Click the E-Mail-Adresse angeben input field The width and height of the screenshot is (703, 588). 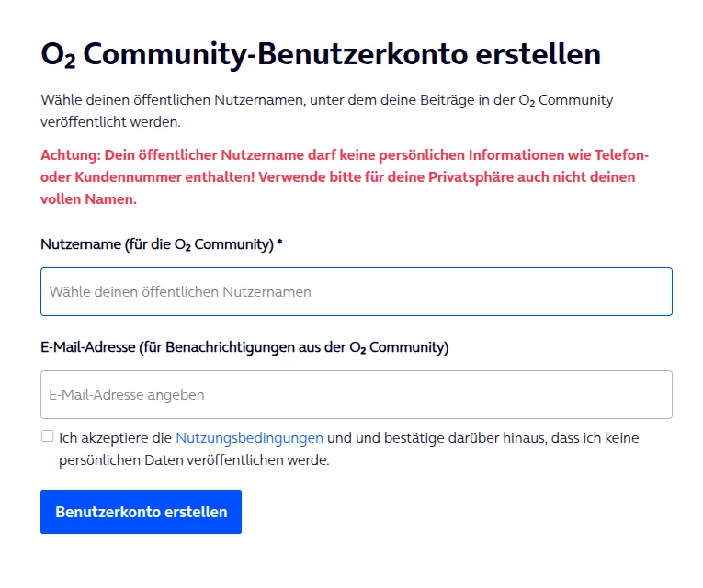tap(356, 395)
